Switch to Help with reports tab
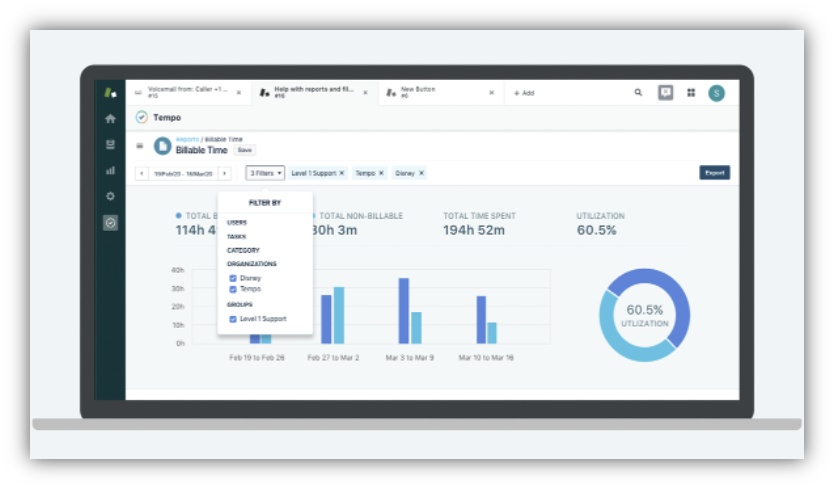834x490 pixels. click(x=314, y=93)
